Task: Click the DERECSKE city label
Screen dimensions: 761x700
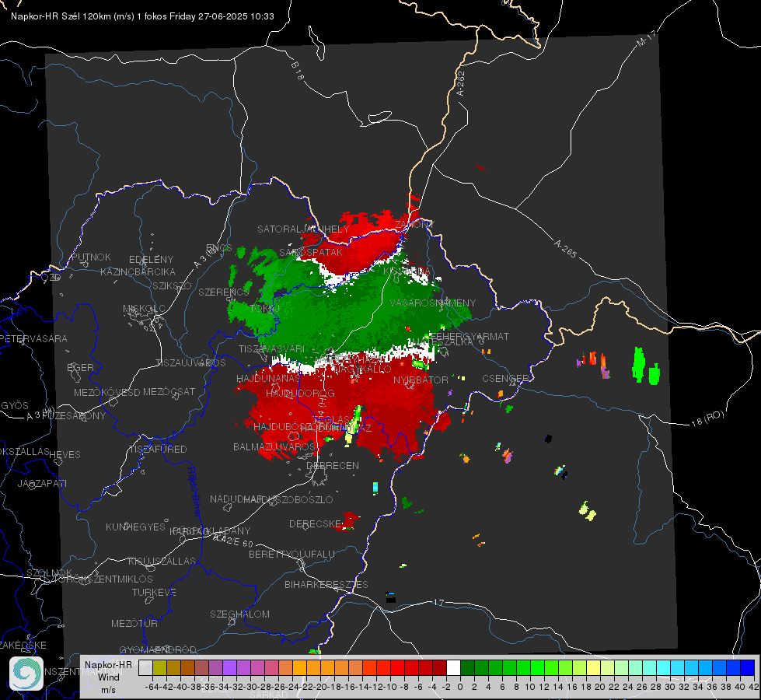Action: [x=315, y=523]
